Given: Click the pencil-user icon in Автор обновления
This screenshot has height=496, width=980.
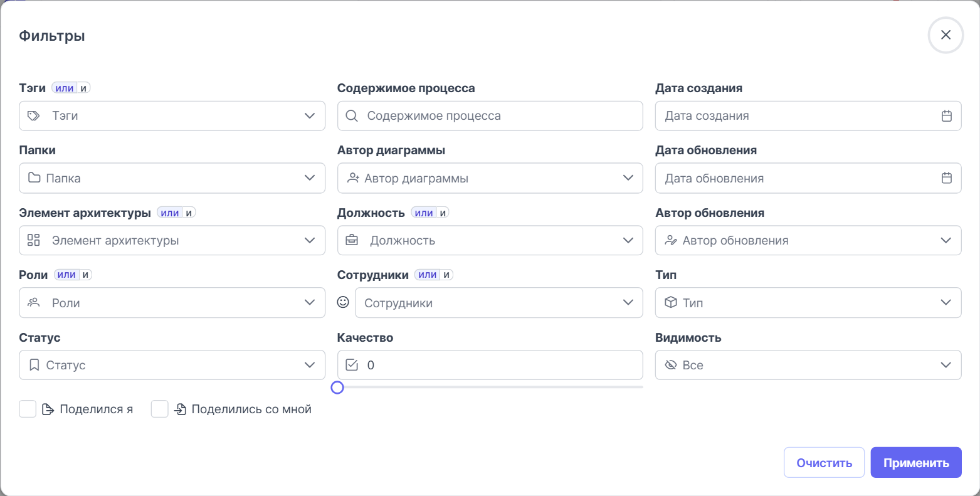Looking at the screenshot, I should [x=671, y=240].
